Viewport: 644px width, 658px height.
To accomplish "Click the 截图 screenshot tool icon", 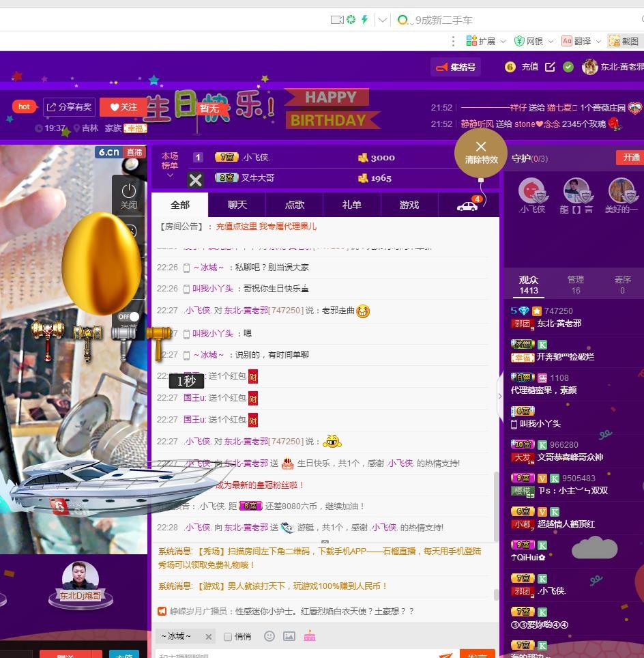I will coord(614,41).
